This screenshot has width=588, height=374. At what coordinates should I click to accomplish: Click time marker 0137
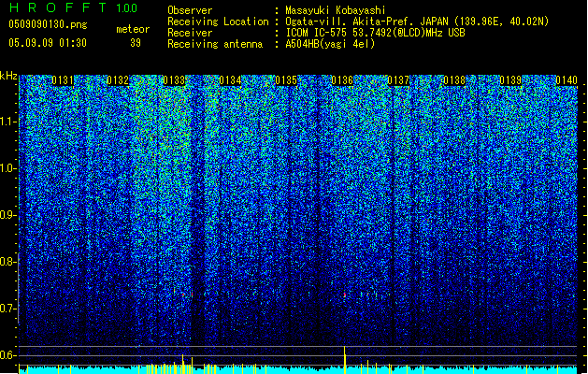[398, 80]
